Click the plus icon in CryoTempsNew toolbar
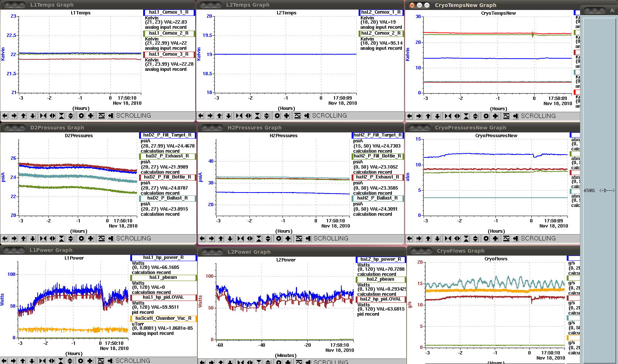 (x=496, y=116)
